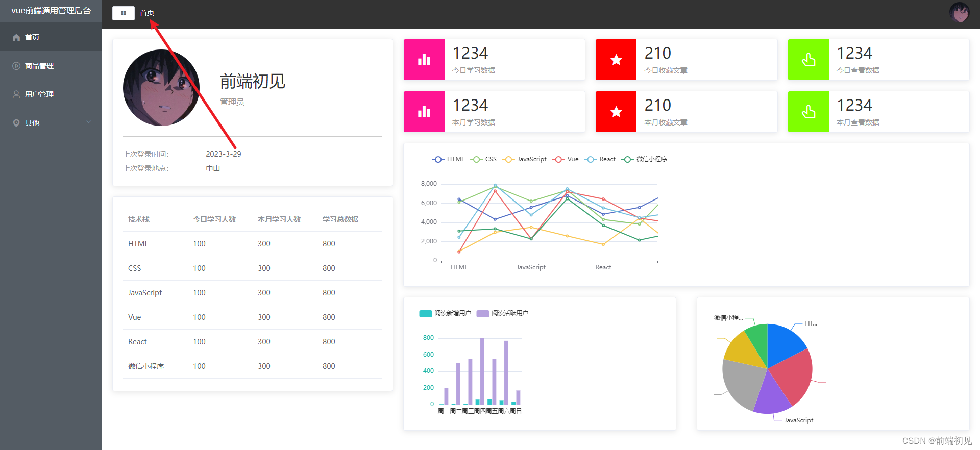Click the 学习总数据 column header
Image resolution: width=980 pixels, height=450 pixels.
coord(340,219)
